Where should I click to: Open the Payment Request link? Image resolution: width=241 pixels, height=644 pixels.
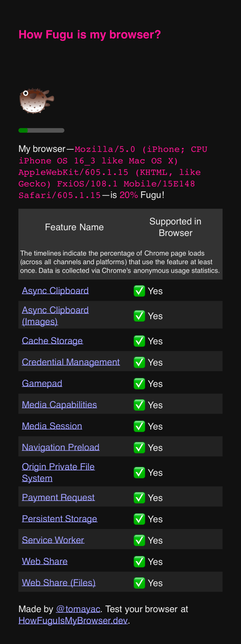[x=58, y=497]
